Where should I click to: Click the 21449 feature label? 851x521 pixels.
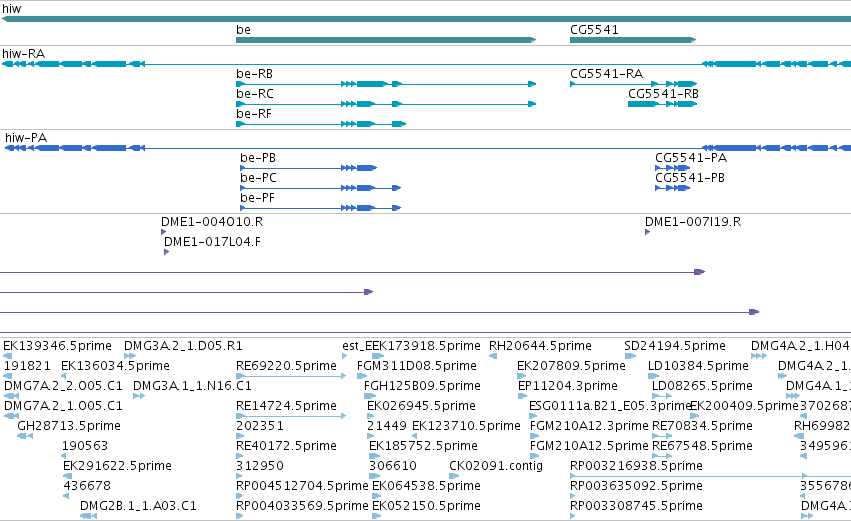pos(386,427)
